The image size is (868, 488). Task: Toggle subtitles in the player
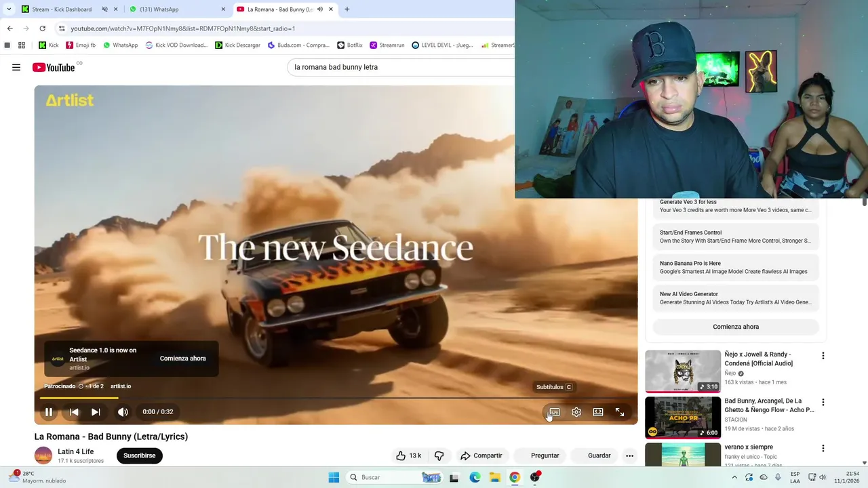pyautogui.click(x=554, y=411)
